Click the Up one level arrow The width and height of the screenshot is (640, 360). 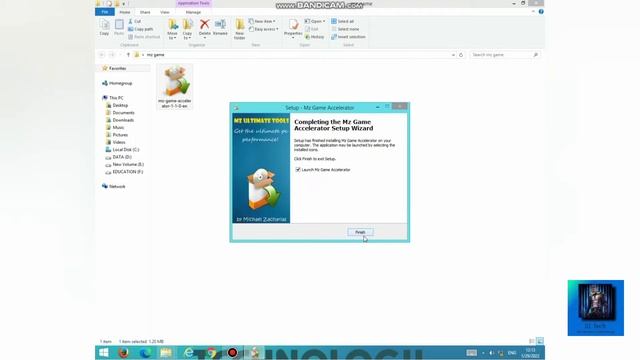[x=128, y=55]
